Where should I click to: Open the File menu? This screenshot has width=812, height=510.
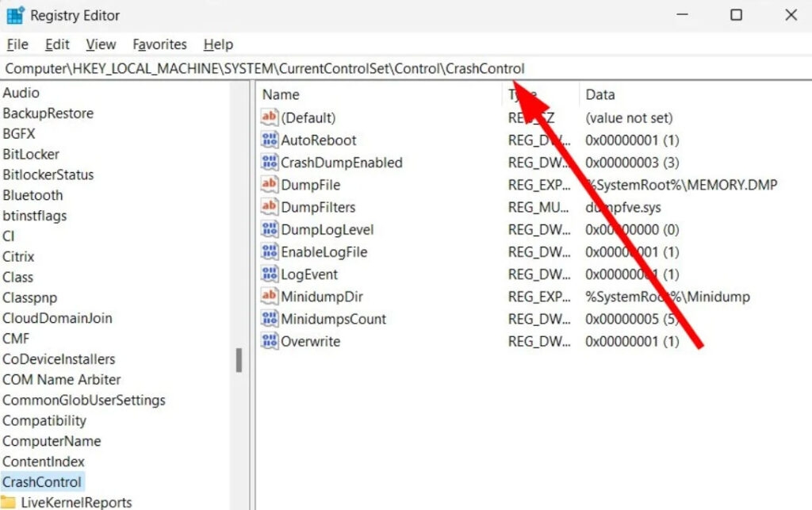[17, 44]
